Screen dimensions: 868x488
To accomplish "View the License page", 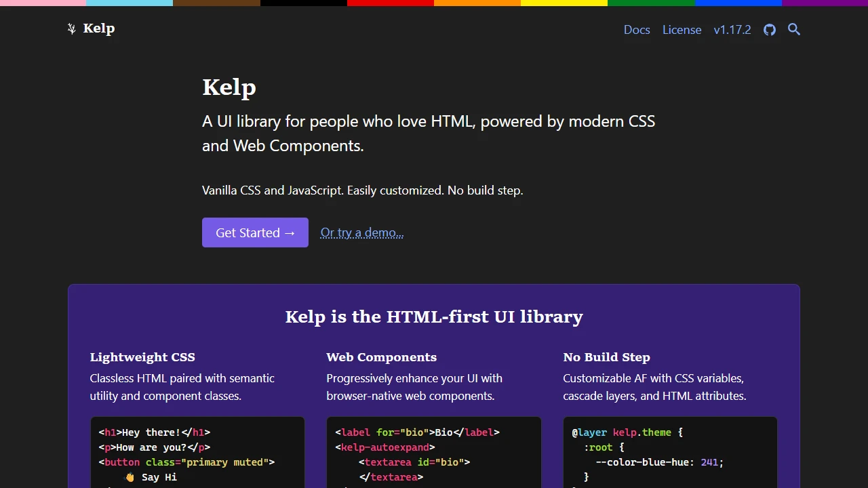I will coord(682,30).
